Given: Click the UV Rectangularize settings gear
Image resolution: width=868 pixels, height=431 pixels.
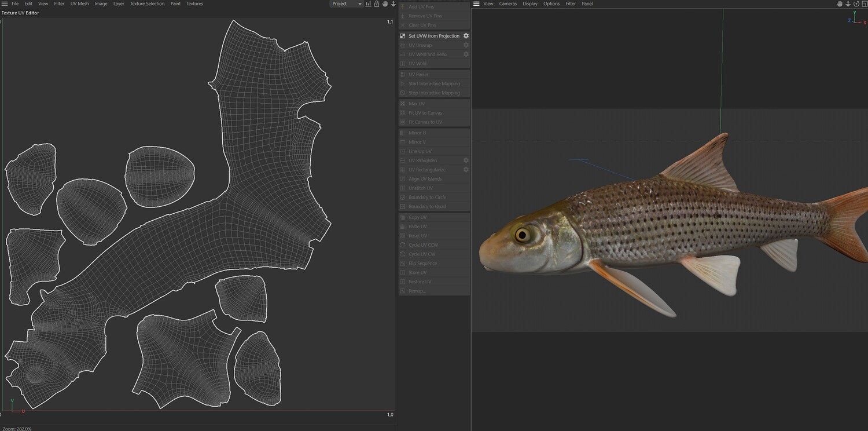Looking at the screenshot, I should point(466,170).
